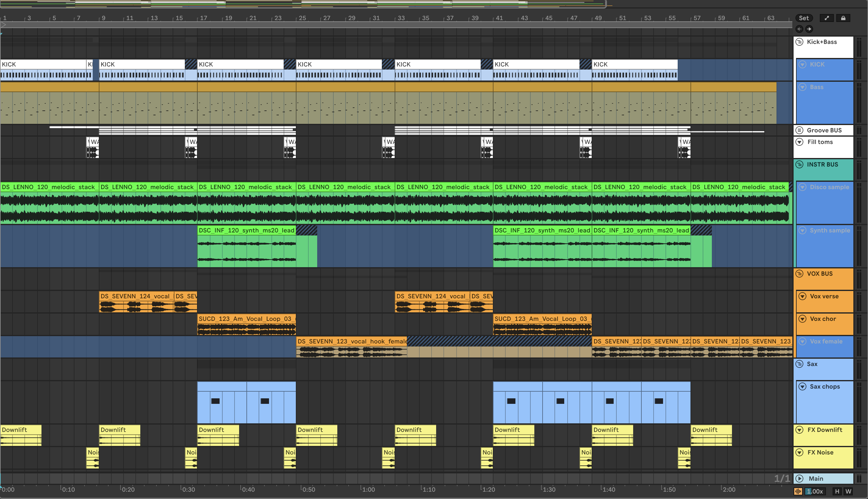Select the VOX BUS track header

[x=823, y=279]
